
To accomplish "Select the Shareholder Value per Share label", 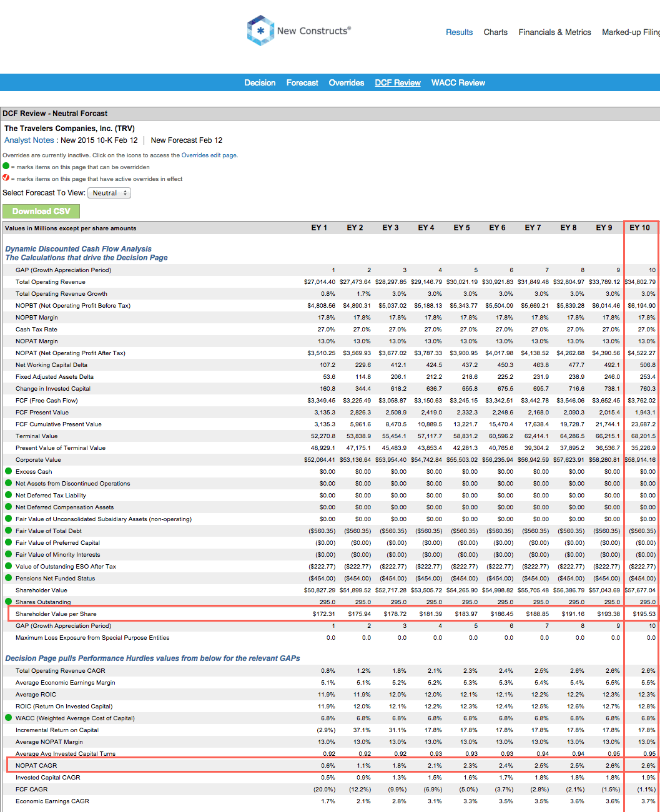I will pos(56,614).
